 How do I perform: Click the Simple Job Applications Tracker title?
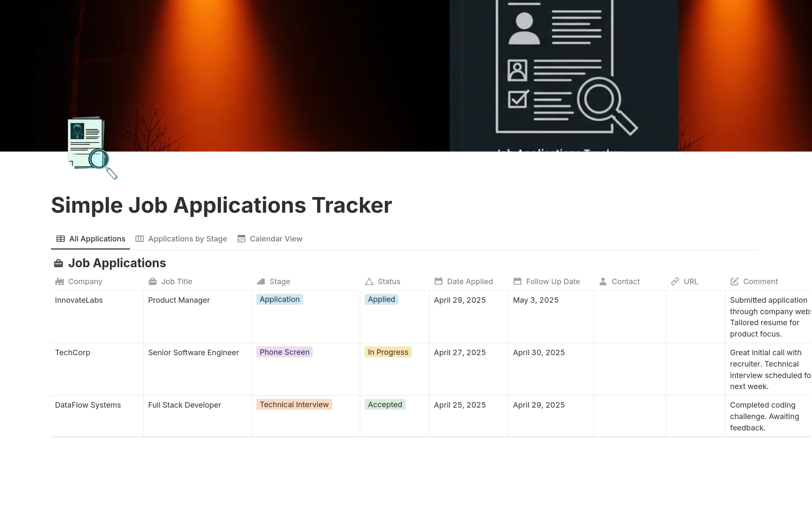tap(222, 206)
